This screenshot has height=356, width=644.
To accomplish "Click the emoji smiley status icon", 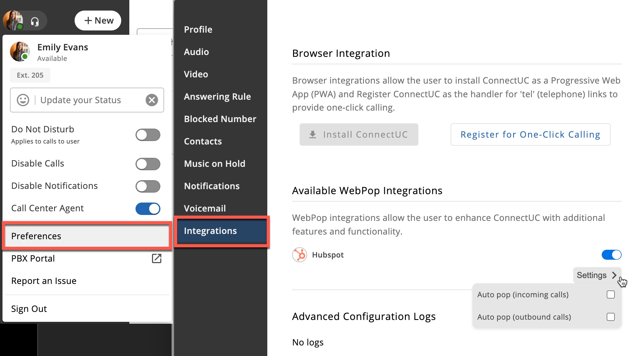I will click(x=23, y=100).
